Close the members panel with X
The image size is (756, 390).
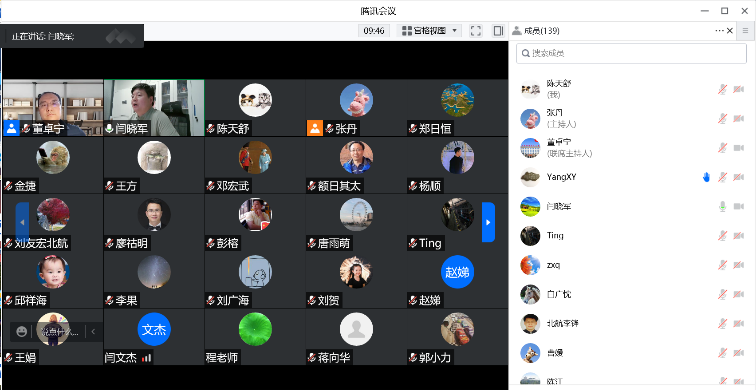coord(730,31)
